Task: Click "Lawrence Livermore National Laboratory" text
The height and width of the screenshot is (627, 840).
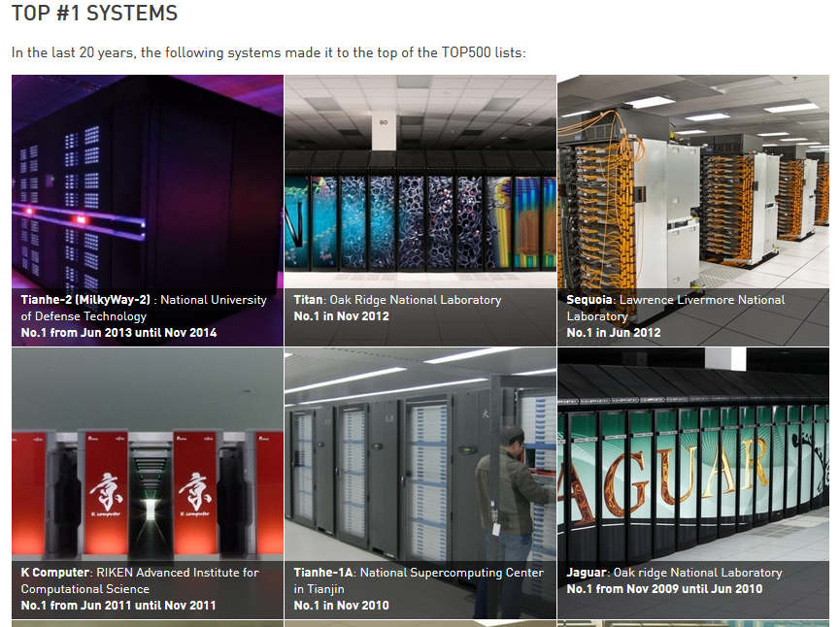Action: 676,308
